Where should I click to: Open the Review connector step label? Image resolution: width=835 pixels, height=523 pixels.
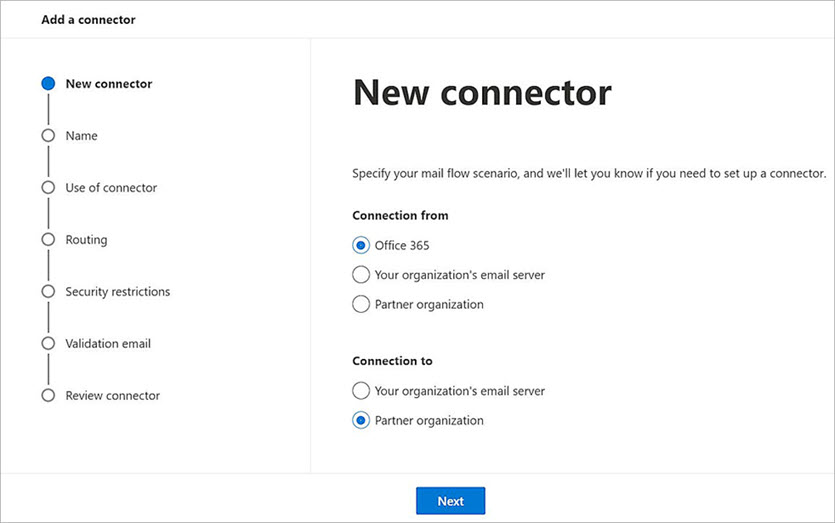tap(112, 396)
